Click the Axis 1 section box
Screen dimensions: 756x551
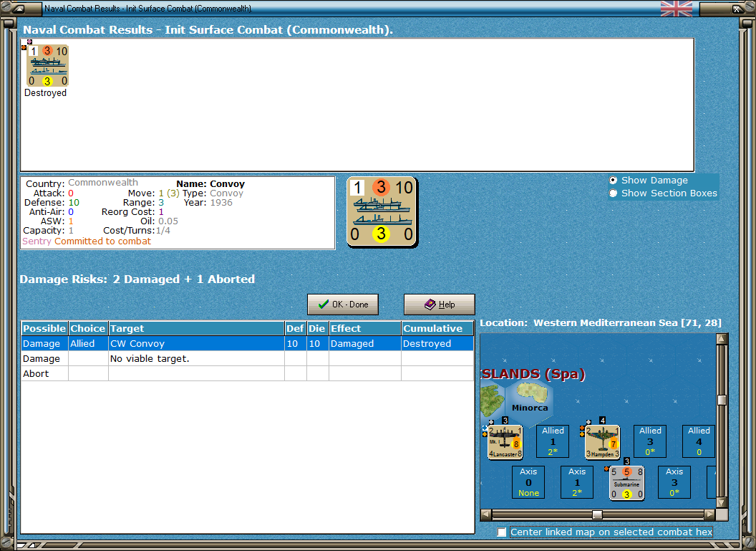(x=577, y=482)
